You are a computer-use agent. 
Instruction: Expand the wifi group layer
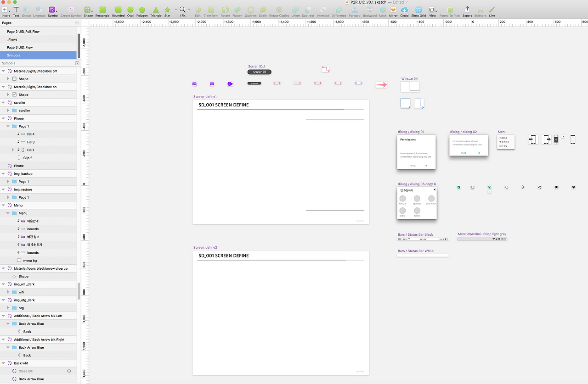tap(8, 292)
